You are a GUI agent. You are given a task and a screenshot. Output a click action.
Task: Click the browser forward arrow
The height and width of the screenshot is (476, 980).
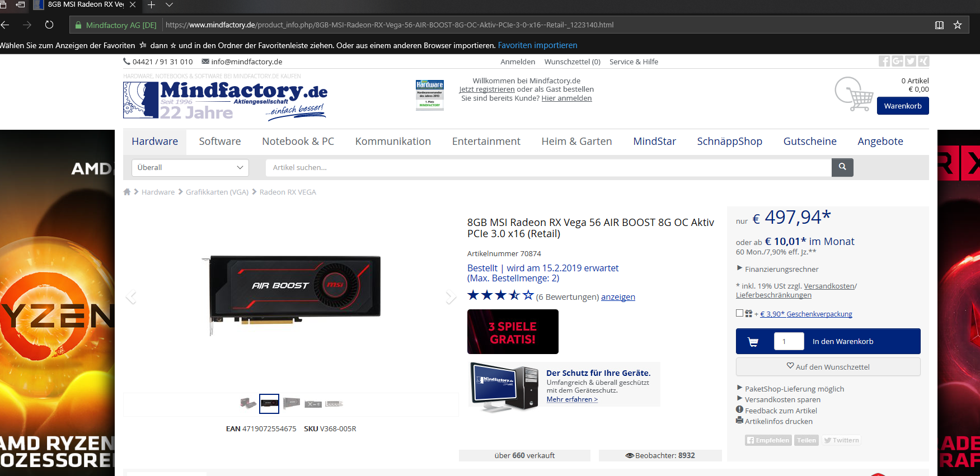pos(27,25)
